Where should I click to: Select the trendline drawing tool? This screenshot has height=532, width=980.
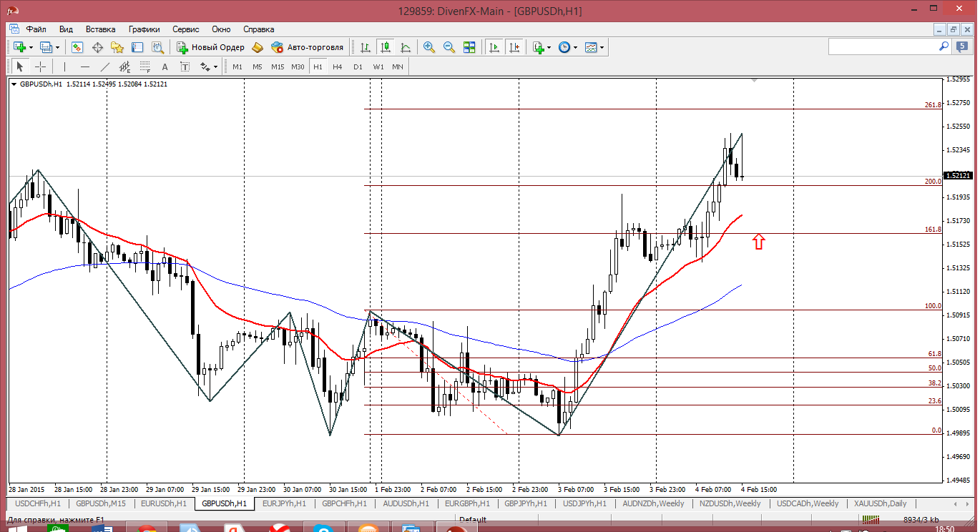tap(105, 66)
